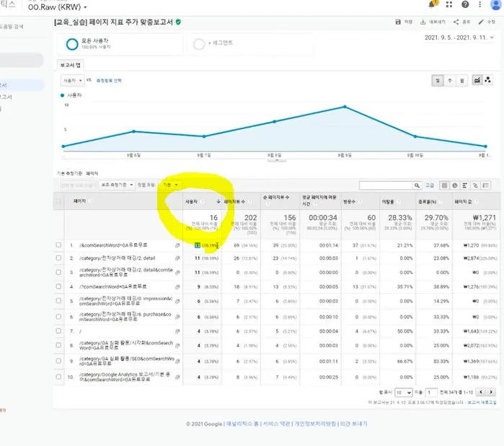Screen dimensions: 504x446
Task: Click the Export (내보내기) button
Action: (x=433, y=22)
